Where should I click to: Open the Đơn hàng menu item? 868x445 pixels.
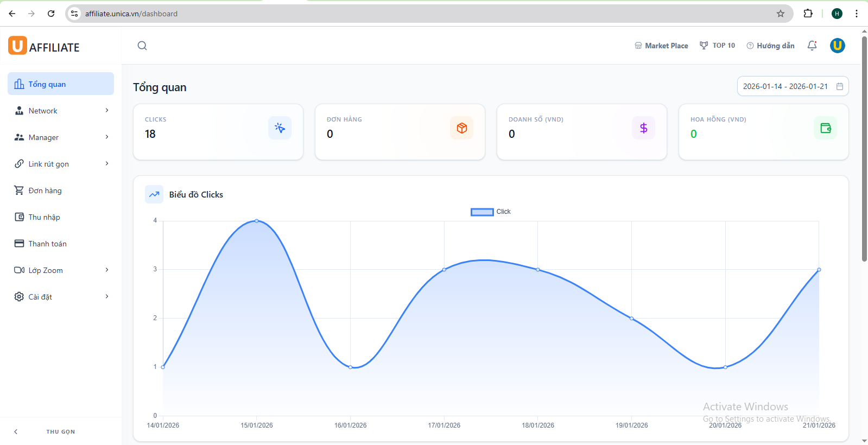[45, 190]
